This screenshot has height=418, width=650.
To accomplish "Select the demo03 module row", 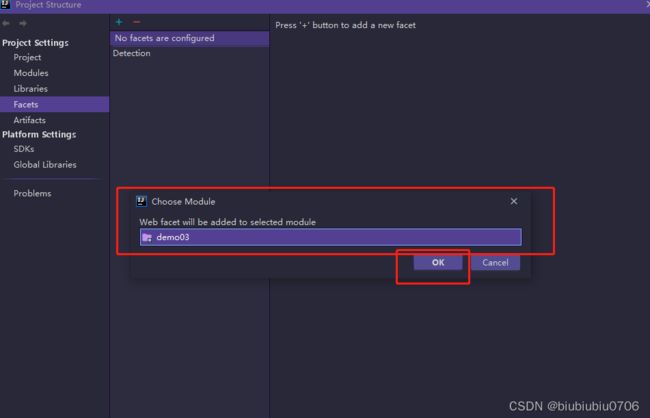I will pos(330,237).
